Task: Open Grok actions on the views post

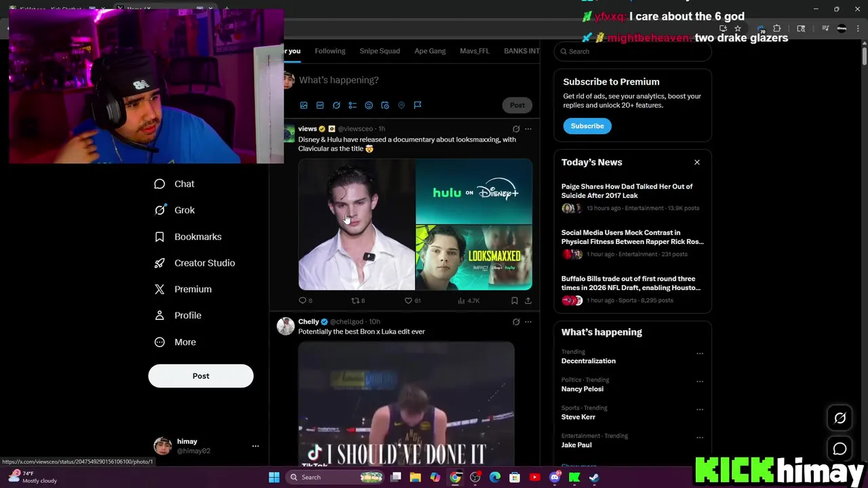Action: tap(516, 129)
